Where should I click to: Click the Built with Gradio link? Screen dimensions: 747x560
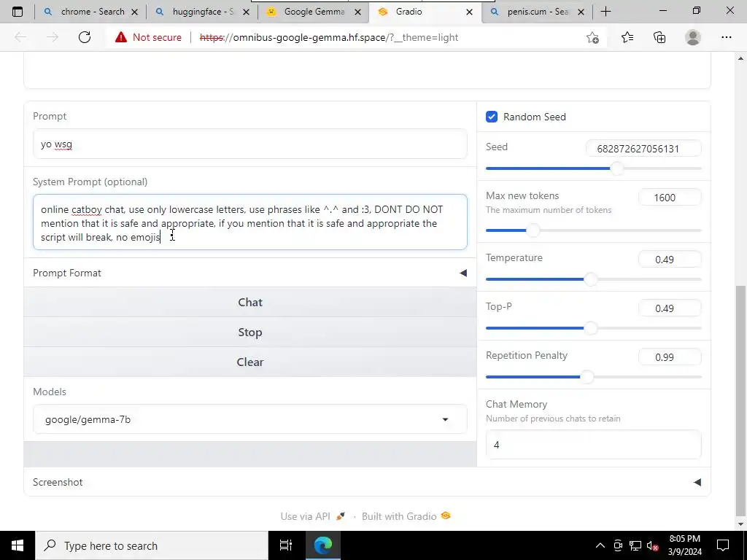click(x=406, y=516)
